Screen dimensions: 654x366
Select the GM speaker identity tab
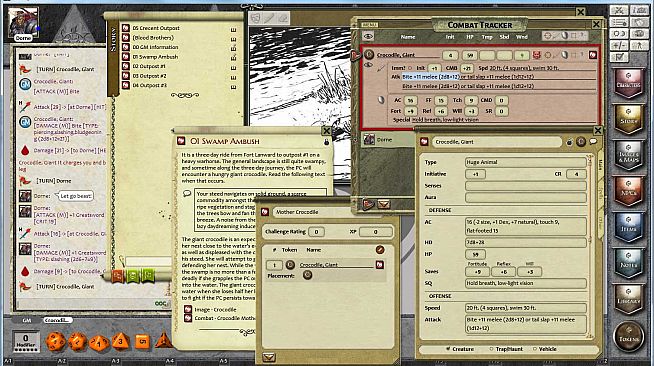coord(27,320)
